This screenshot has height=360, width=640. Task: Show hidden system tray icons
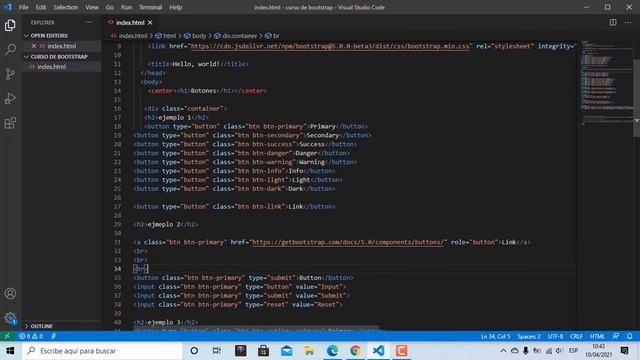point(503,351)
